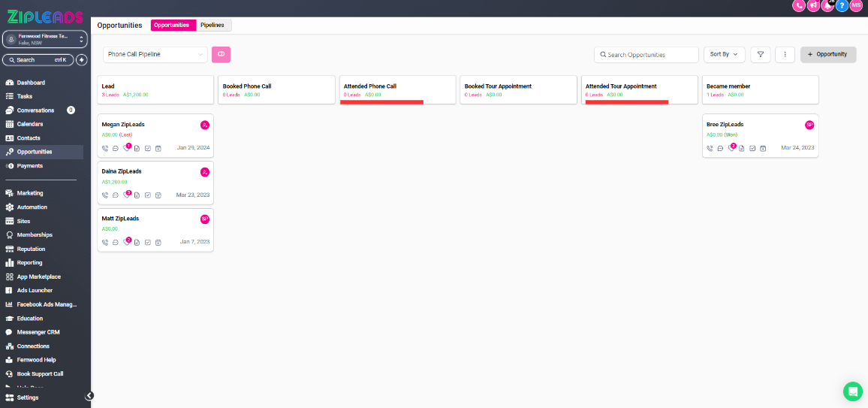Viewport: 868px width, 408px height.
Task: Switch to the Pipelines tab
Action: [x=212, y=25]
